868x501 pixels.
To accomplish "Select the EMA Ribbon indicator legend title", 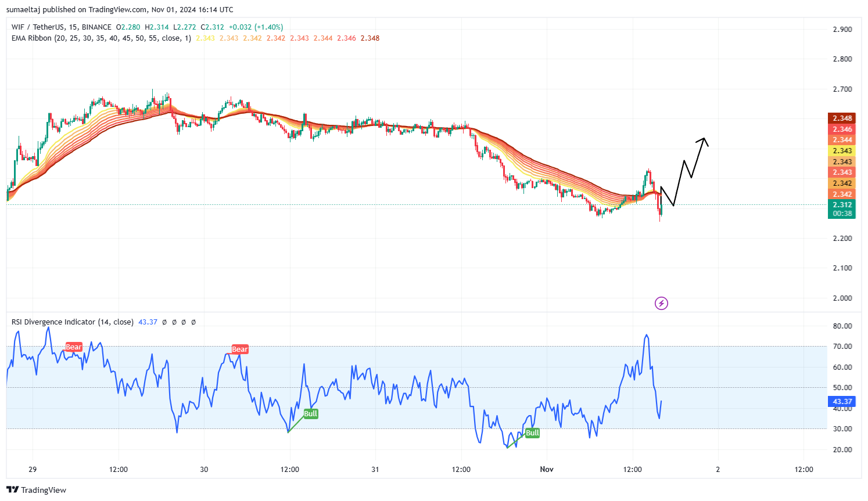I will [101, 38].
